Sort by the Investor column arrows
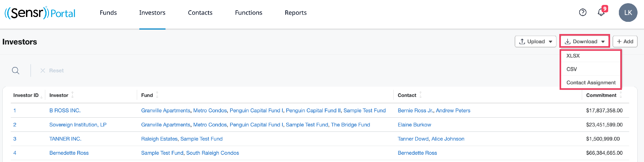 [73, 95]
